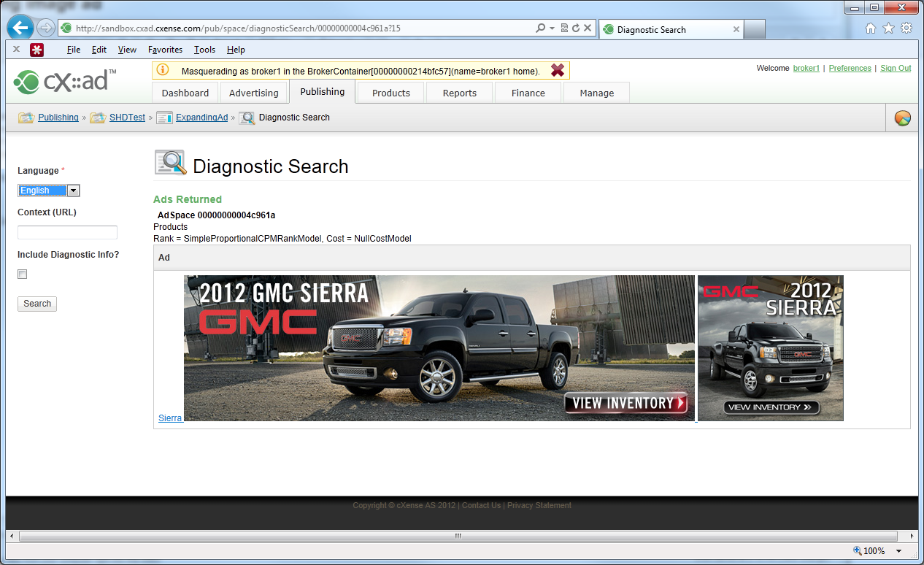This screenshot has height=565, width=924.
Task: Click the square GMC 2012 Sierra ad
Action: 771,348
